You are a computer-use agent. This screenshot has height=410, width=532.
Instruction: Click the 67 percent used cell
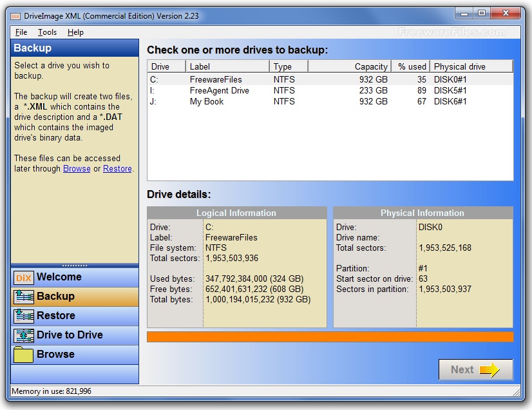(422, 102)
